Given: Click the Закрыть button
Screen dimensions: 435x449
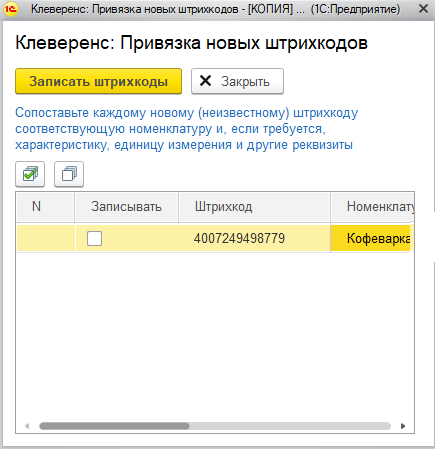Looking at the screenshot, I should click(x=237, y=81).
